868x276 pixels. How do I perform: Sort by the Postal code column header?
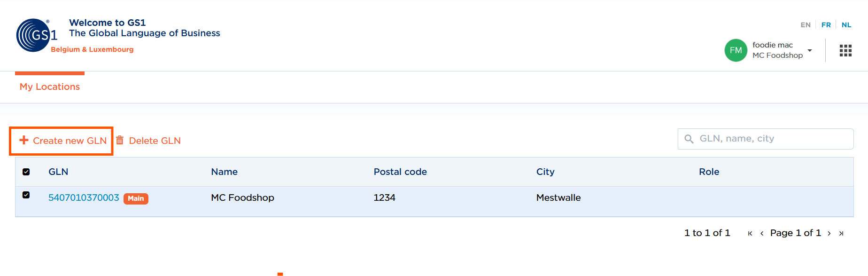tap(400, 172)
